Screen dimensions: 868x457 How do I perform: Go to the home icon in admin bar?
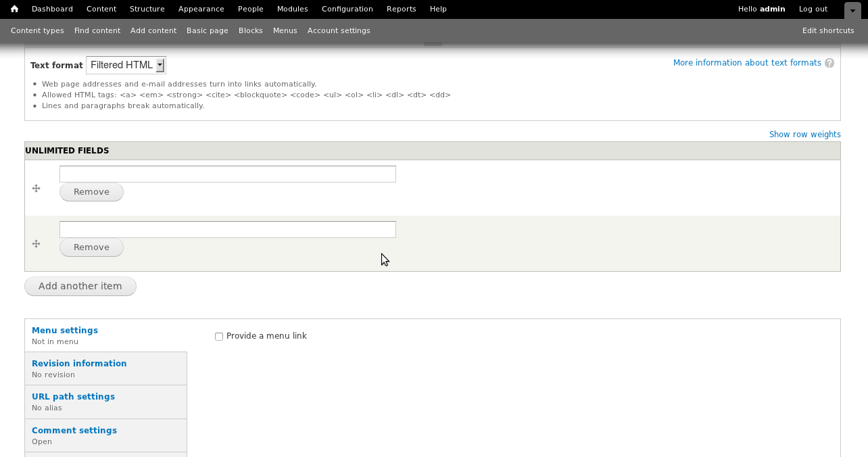[x=14, y=9]
